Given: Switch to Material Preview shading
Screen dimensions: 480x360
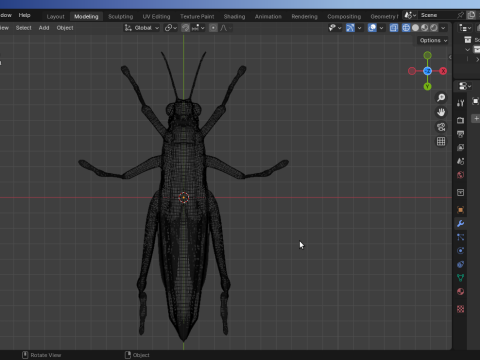Looking at the screenshot, I should [424, 28].
